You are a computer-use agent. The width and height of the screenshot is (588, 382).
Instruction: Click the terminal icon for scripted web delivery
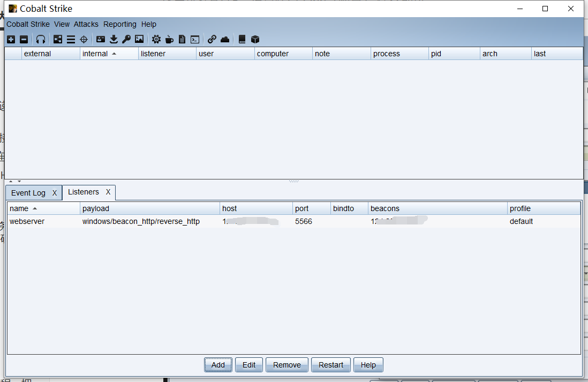[x=195, y=40]
